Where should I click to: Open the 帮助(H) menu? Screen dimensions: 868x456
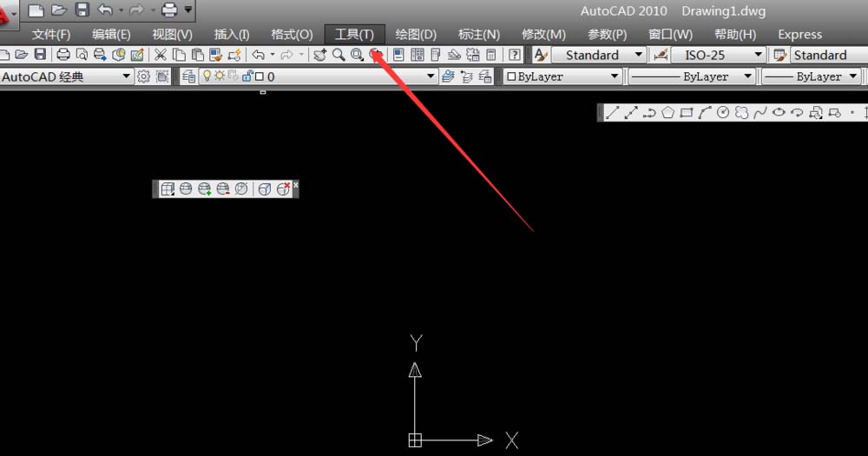(735, 35)
